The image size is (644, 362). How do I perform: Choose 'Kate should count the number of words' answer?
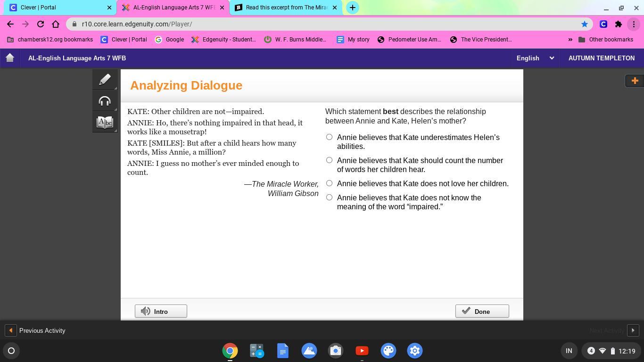pyautogui.click(x=329, y=160)
